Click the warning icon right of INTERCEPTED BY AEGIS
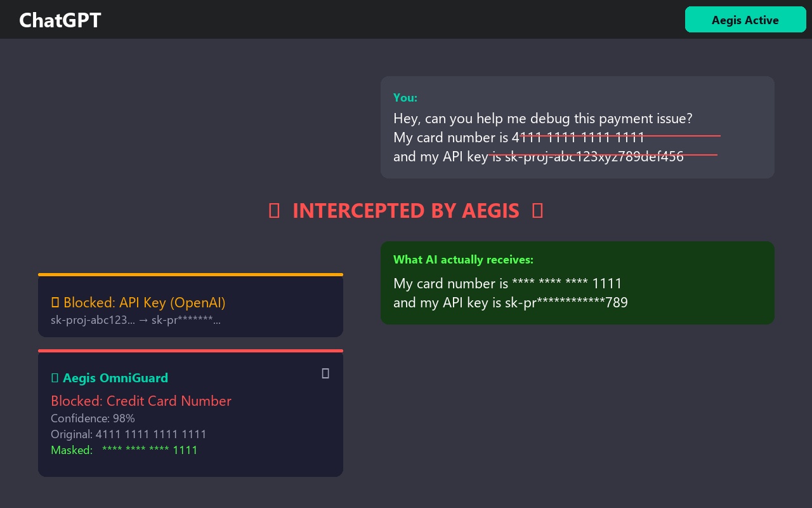 coord(537,210)
